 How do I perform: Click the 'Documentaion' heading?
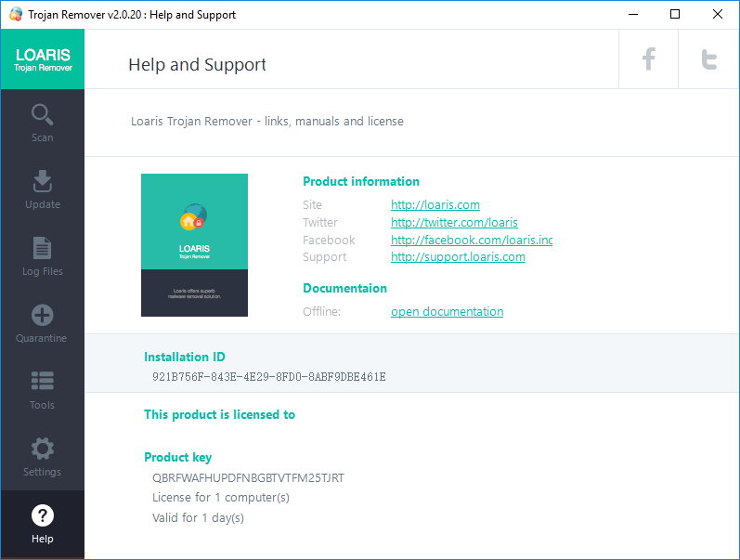(345, 288)
